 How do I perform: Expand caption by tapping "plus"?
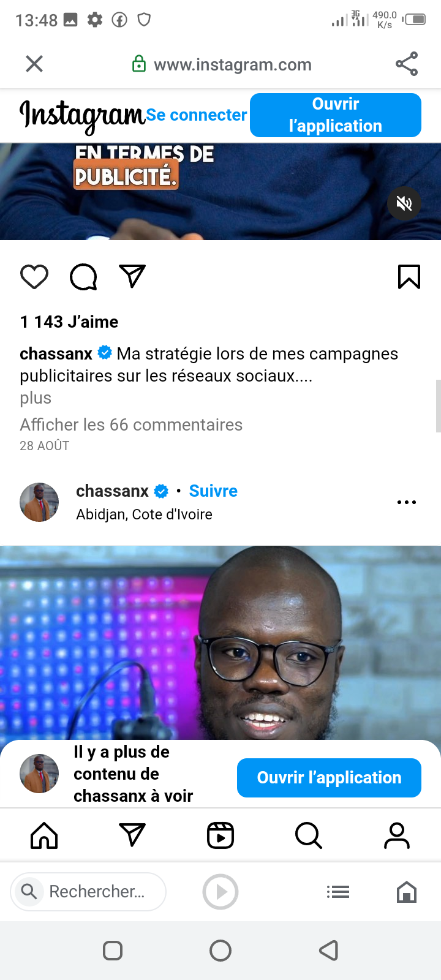(x=36, y=398)
